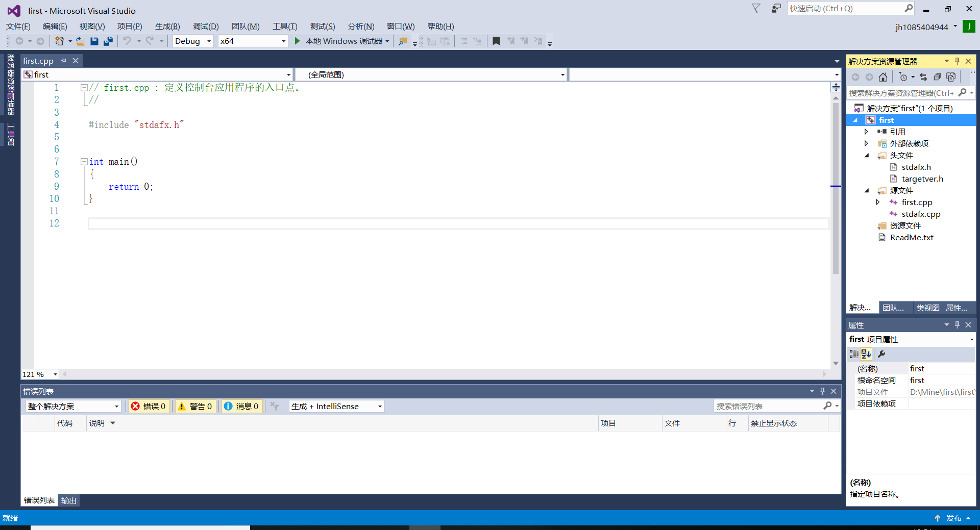The width and height of the screenshot is (980, 530).
Task: Click the editor split handle above the scrollbar
Action: click(836, 87)
